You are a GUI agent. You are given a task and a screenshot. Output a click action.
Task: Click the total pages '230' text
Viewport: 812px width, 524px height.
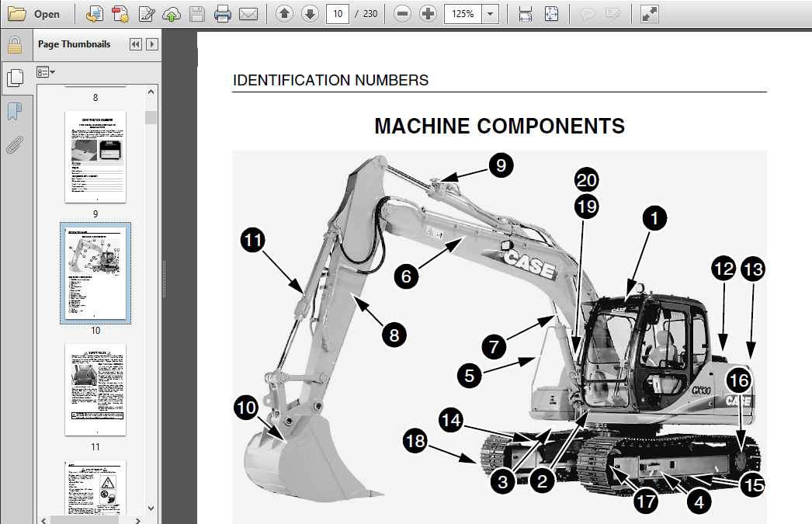click(370, 14)
